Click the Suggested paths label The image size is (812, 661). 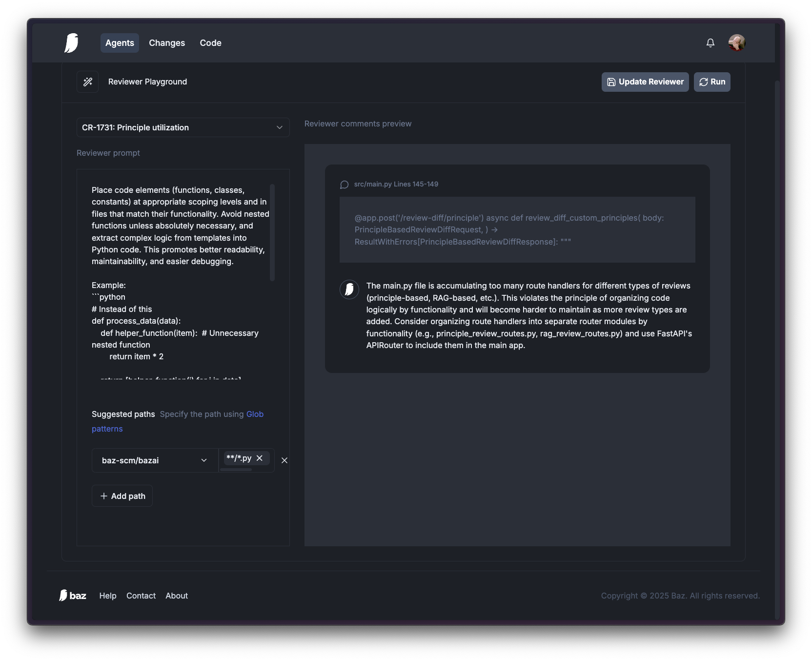(123, 414)
